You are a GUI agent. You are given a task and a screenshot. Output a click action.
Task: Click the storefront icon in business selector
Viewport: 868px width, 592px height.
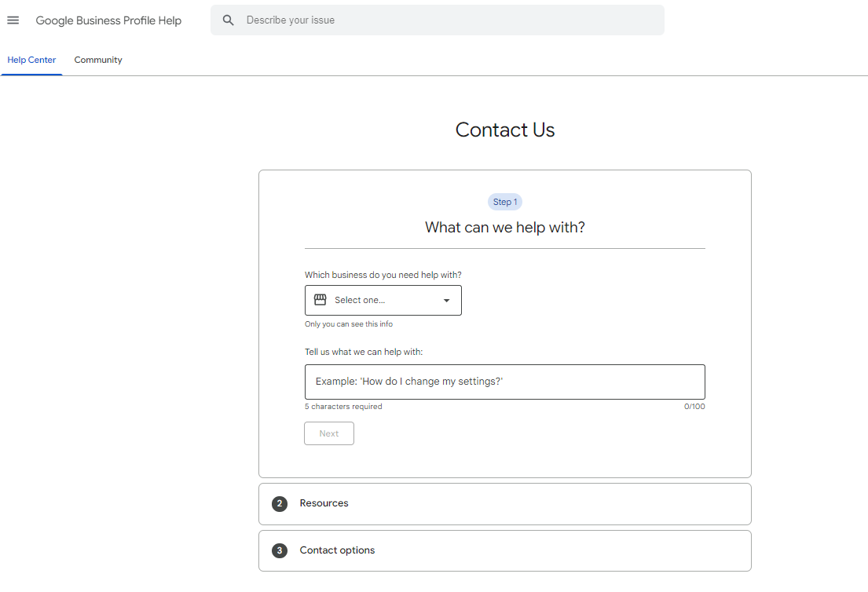(x=320, y=300)
